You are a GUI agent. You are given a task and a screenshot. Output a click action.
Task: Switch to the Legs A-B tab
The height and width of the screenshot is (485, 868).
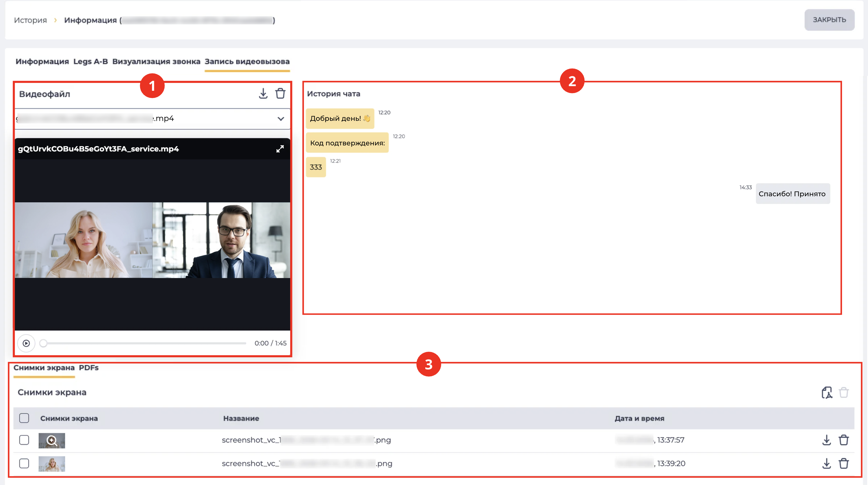[91, 61]
